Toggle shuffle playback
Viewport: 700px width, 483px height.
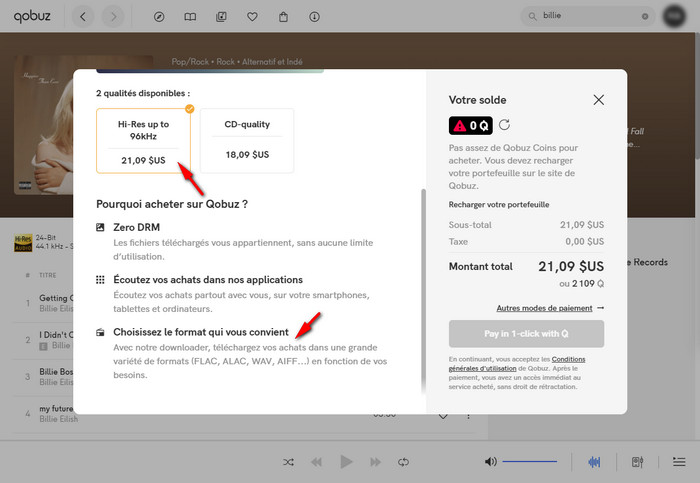(x=289, y=462)
